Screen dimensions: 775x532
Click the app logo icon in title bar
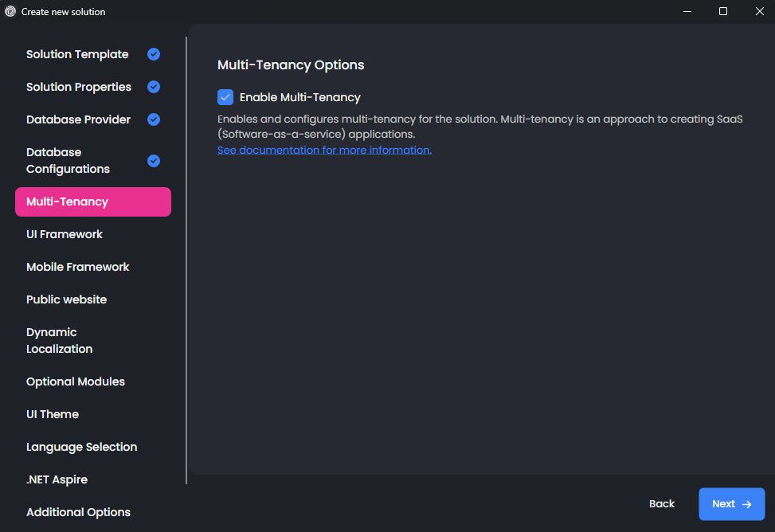[x=10, y=11]
